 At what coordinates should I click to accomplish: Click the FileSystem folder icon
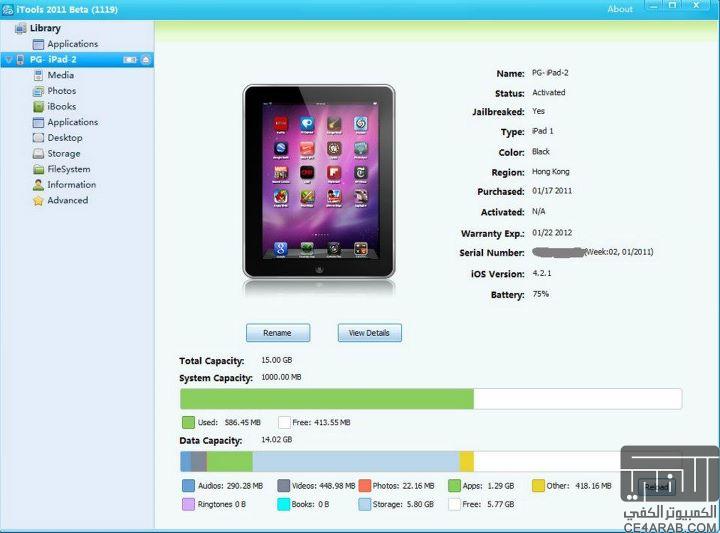(39, 169)
